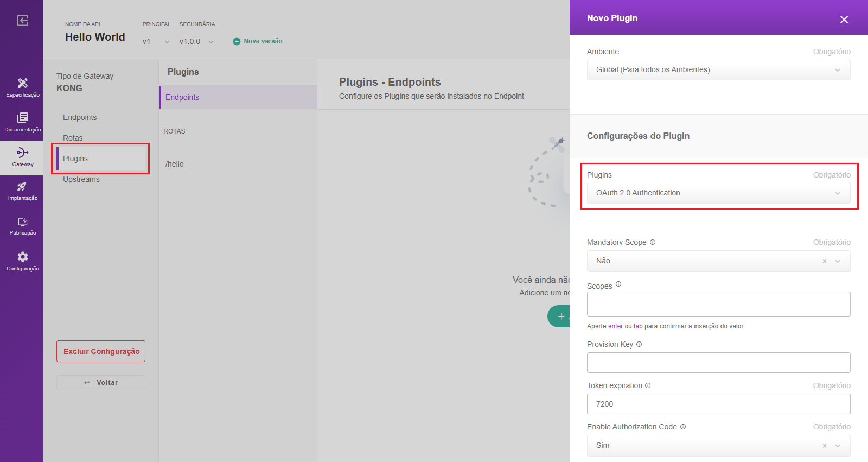This screenshot has width=868, height=462.
Task: Click info icon next to Mandatory Scope
Action: (x=653, y=242)
